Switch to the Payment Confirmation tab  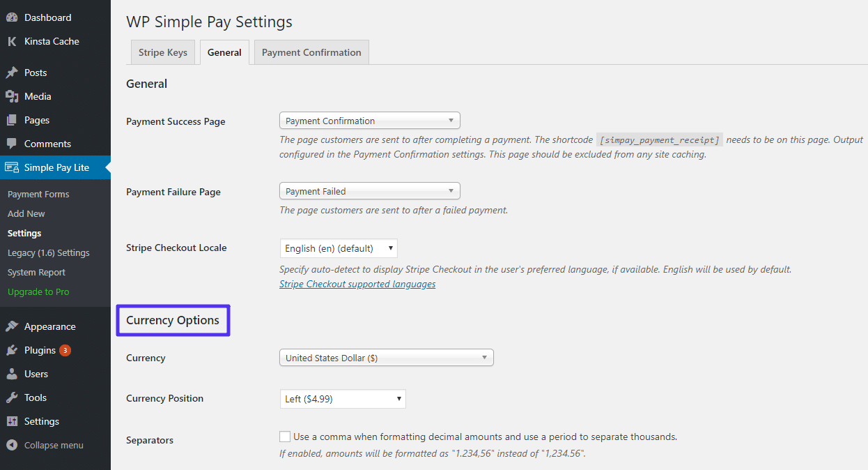point(311,52)
